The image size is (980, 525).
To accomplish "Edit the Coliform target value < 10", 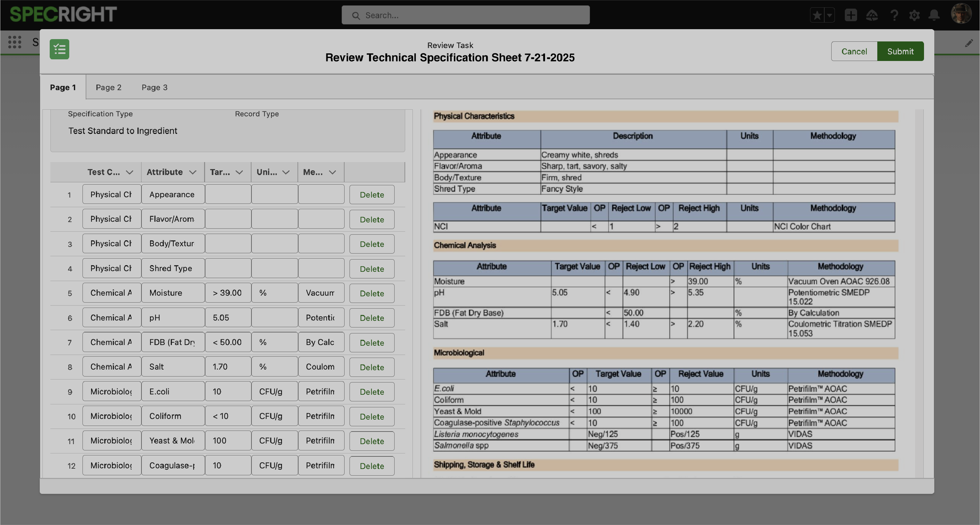I will [228, 416].
